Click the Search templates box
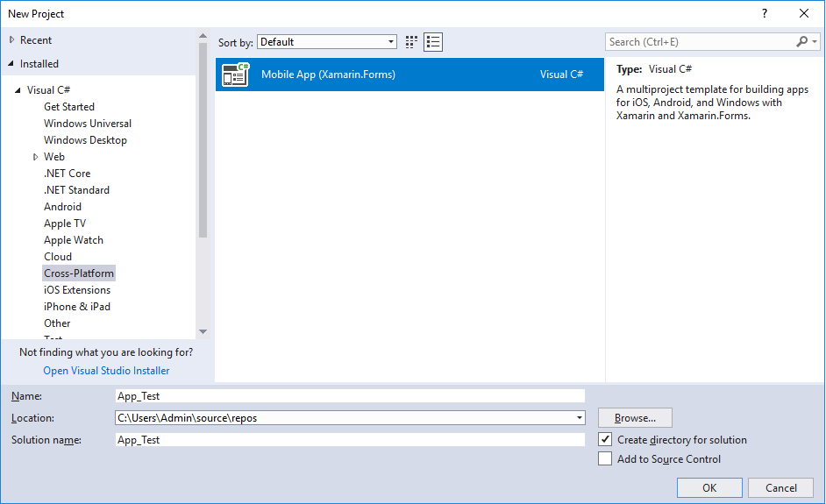Image resolution: width=826 pixels, height=504 pixels. [700, 41]
